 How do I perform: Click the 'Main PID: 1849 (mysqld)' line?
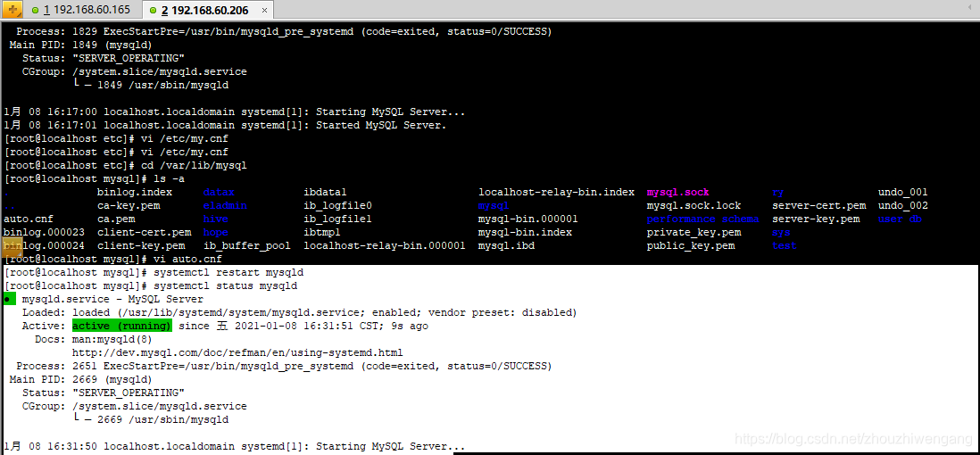pos(81,45)
